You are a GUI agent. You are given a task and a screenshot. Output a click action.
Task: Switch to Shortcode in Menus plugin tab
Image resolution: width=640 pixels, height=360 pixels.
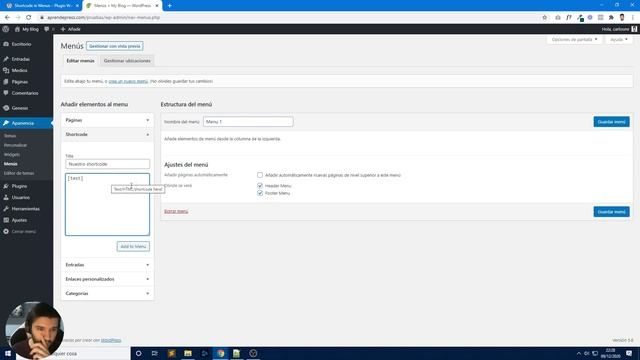pyautogui.click(x=42, y=6)
